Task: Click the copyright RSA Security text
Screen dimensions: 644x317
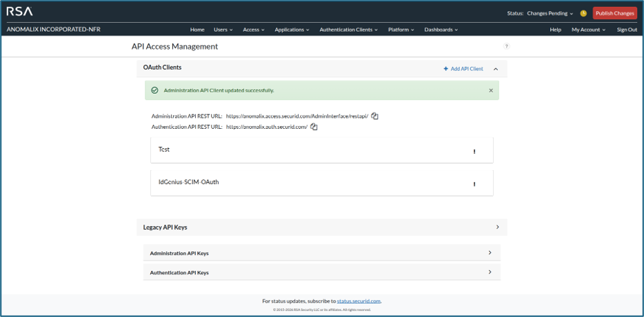Action: 322,309
